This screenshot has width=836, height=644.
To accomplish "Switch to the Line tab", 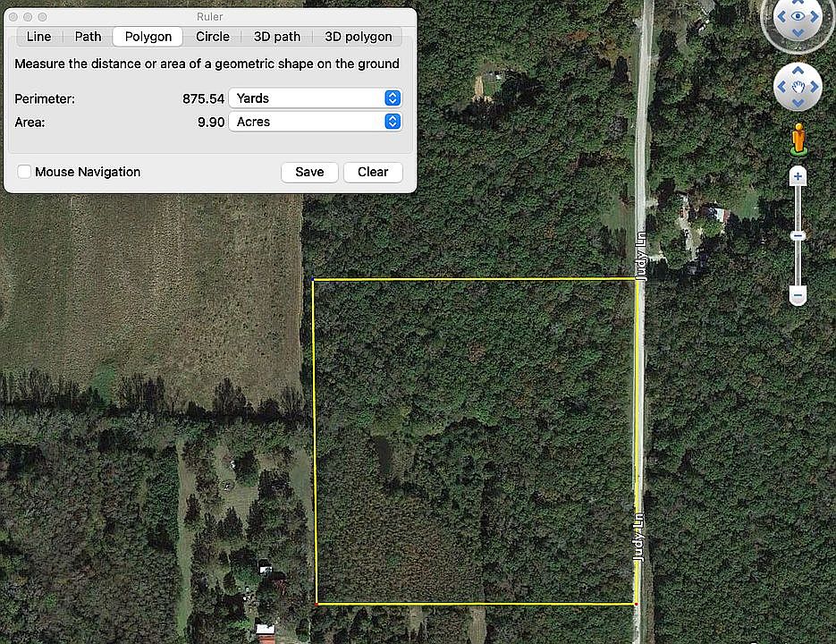I will pos(39,37).
